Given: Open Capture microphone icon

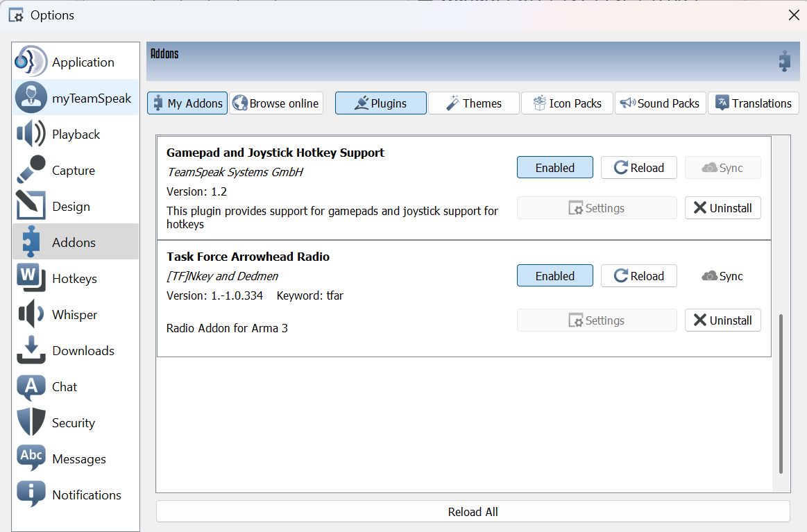Looking at the screenshot, I should pyautogui.click(x=31, y=170).
